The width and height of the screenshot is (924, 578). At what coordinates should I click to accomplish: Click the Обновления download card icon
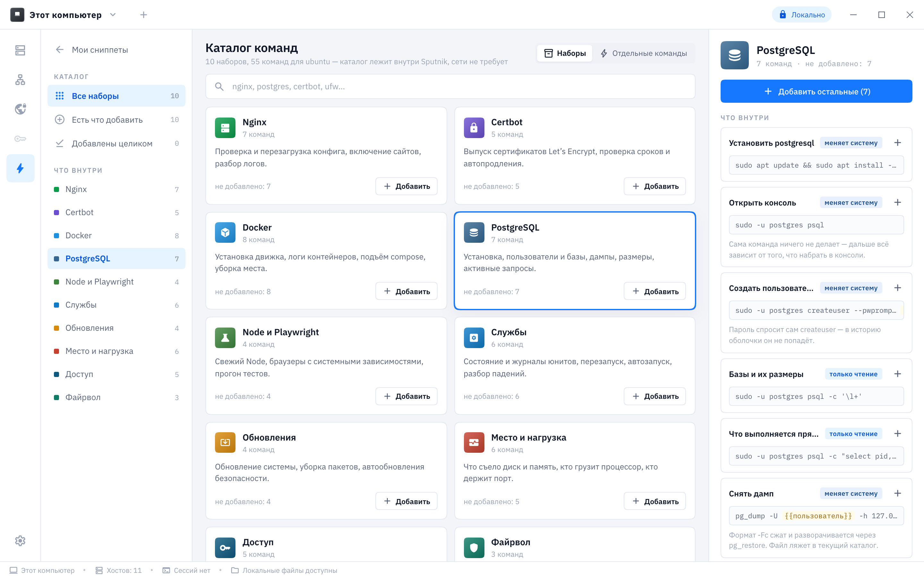(x=225, y=443)
